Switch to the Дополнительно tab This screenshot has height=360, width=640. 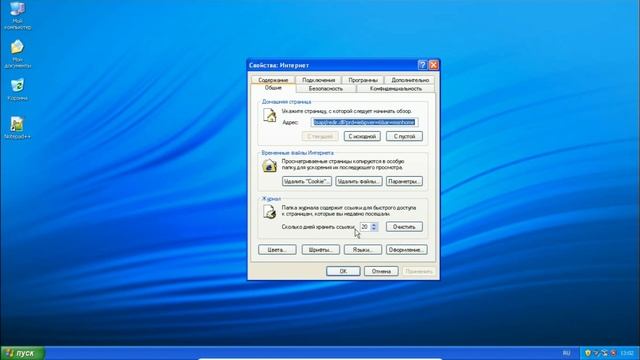pos(410,80)
